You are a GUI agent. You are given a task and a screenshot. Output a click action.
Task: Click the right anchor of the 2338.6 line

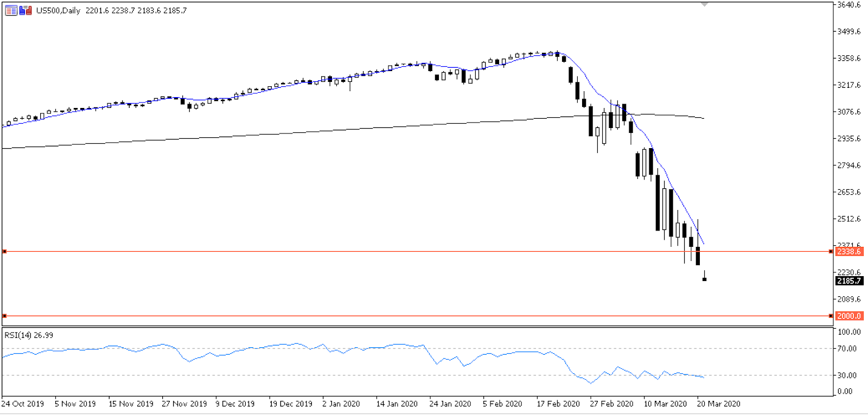[x=831, y=252]
